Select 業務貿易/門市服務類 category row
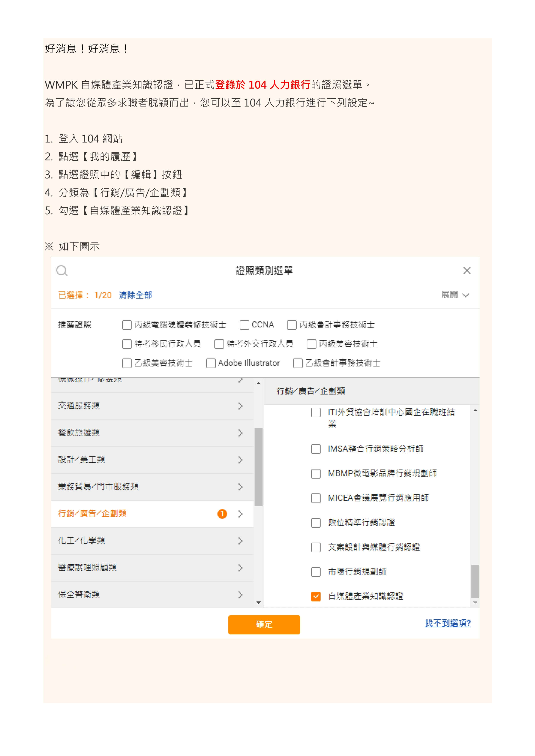 (152, 487)
